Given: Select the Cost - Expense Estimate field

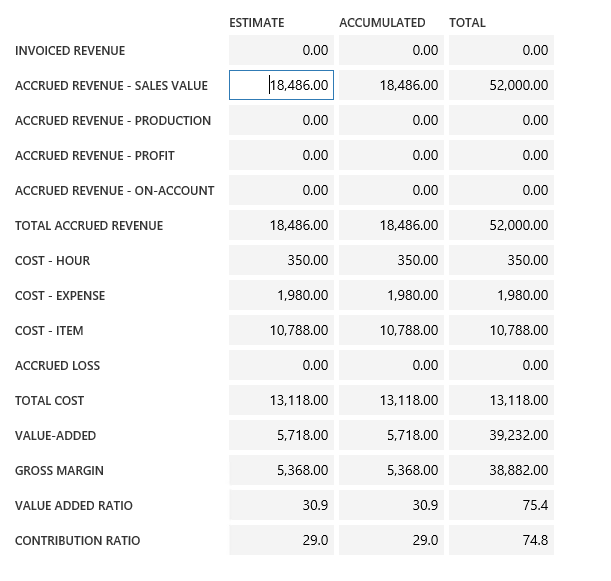Looking at the screenshot, I should (281, 295).
